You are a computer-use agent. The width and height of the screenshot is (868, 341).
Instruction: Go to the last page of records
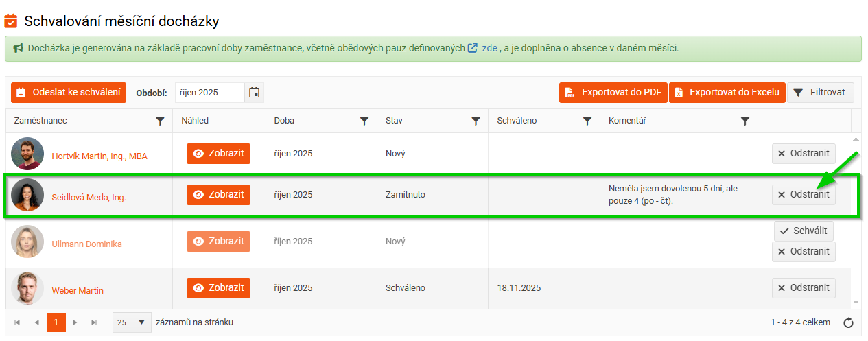click(95, 322)
